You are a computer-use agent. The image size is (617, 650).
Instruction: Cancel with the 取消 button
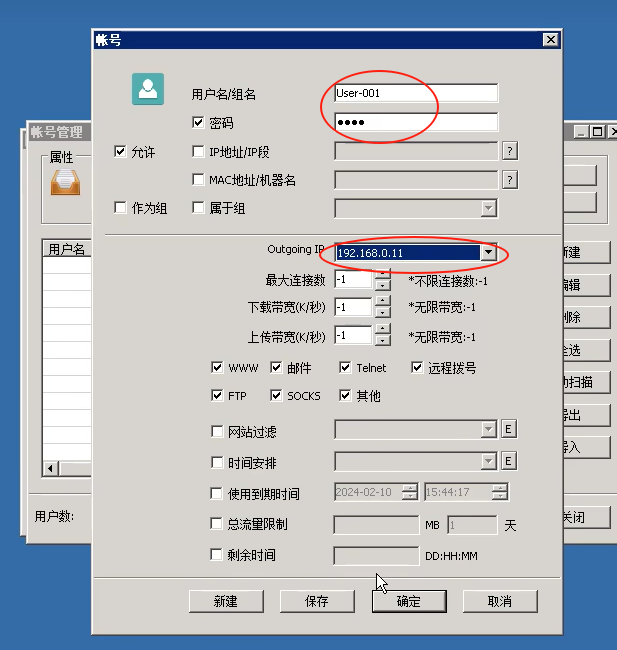click(500, 601)
